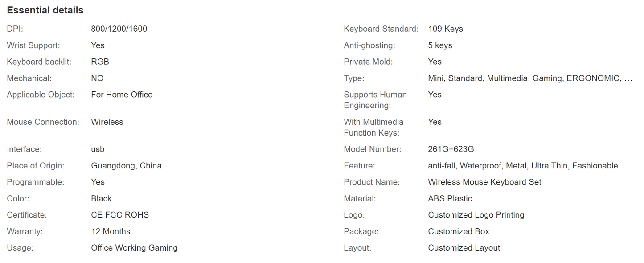
Task: Click the Customized Layout value
Action: (464, 248)
